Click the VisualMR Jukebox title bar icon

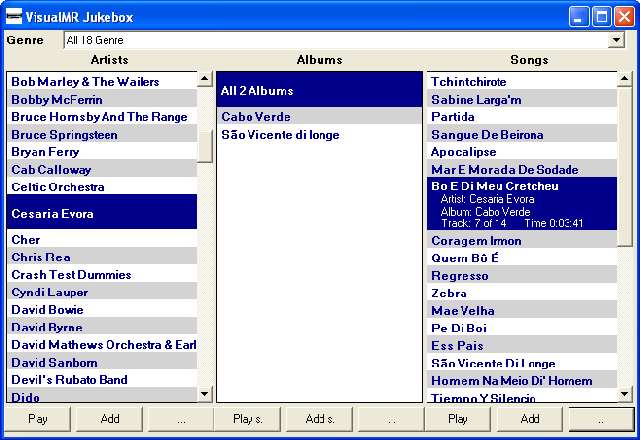pos(15,17)
